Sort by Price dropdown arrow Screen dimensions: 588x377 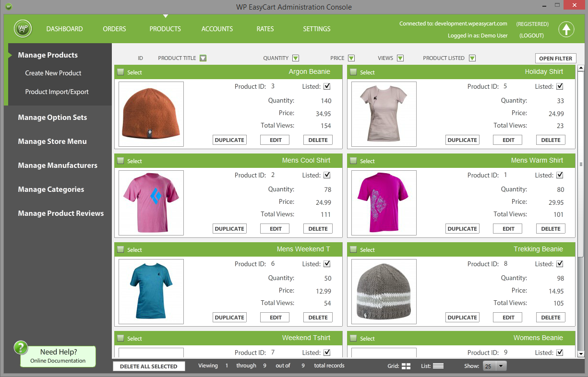click(x=351, y=58)
